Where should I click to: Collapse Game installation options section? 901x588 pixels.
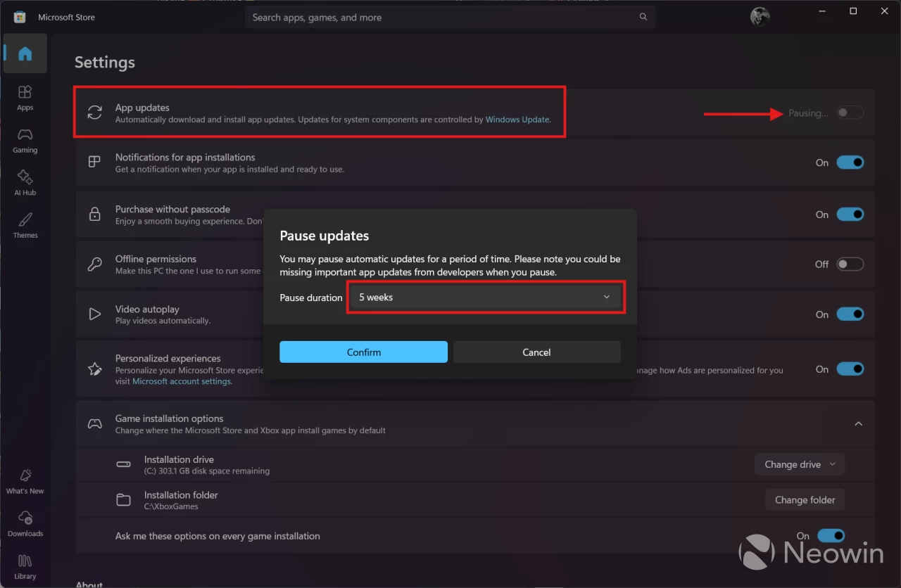click(x=858, y=423)
